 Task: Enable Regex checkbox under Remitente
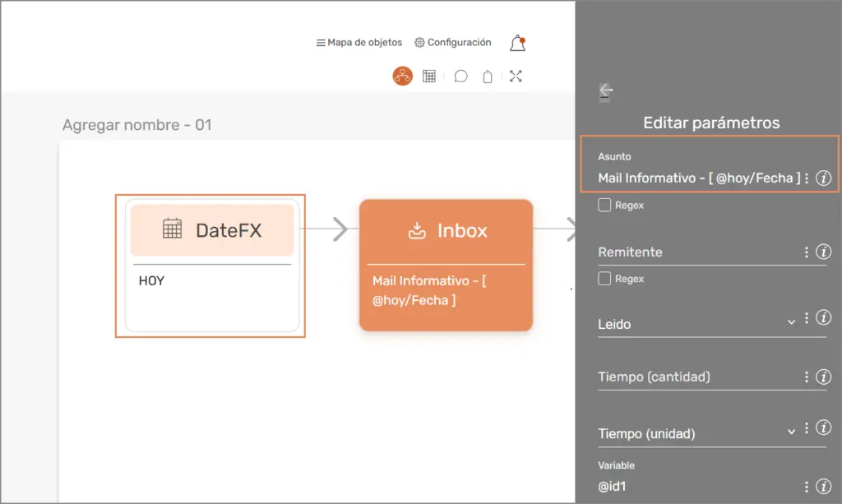(605, 279)
